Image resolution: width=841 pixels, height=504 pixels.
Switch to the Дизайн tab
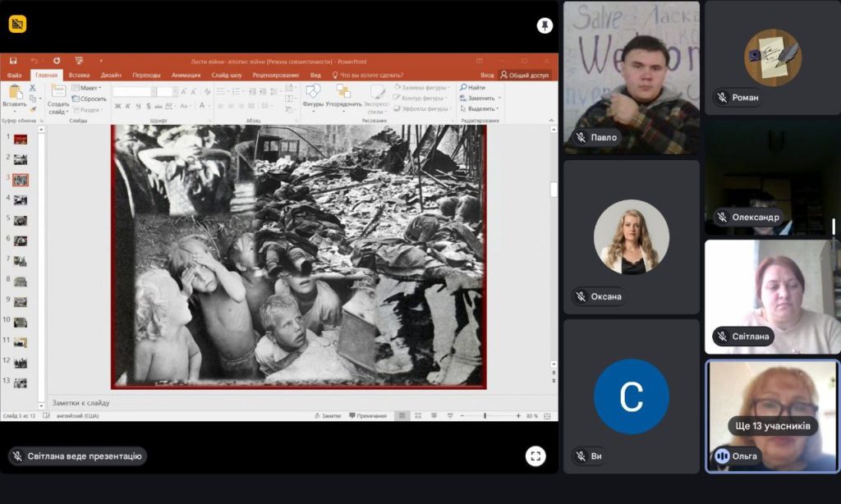tap(111, 75)
